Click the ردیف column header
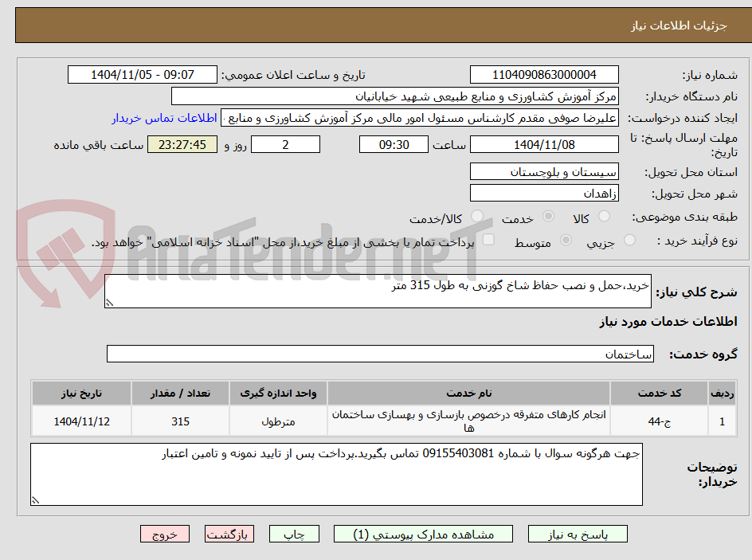This screenshot has width=752, height=560. pos(723,394)
